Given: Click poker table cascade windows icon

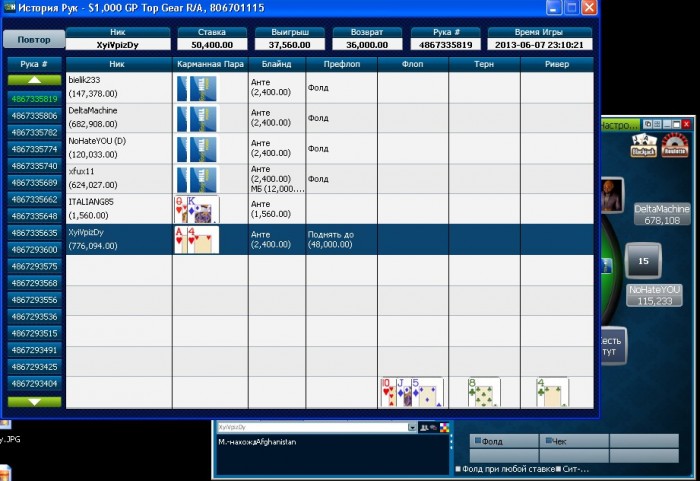Looking at the screenshot, I should click(x=648, y=124).
